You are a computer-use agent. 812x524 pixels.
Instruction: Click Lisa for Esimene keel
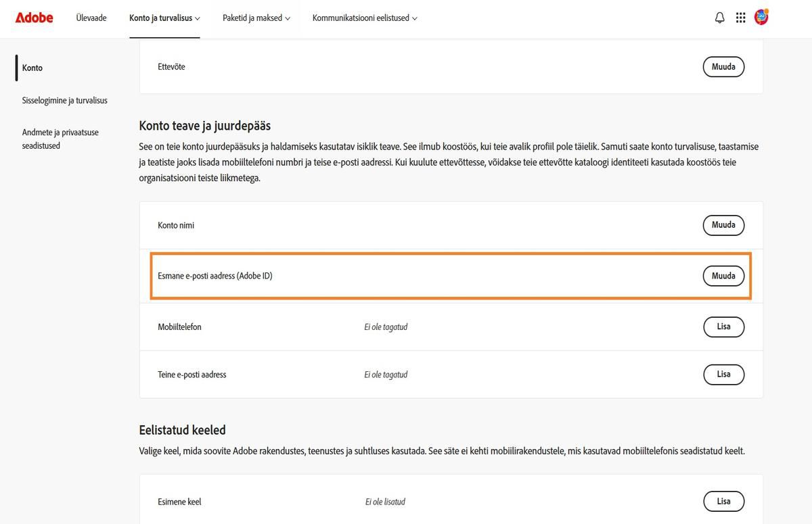click(723, 501)
